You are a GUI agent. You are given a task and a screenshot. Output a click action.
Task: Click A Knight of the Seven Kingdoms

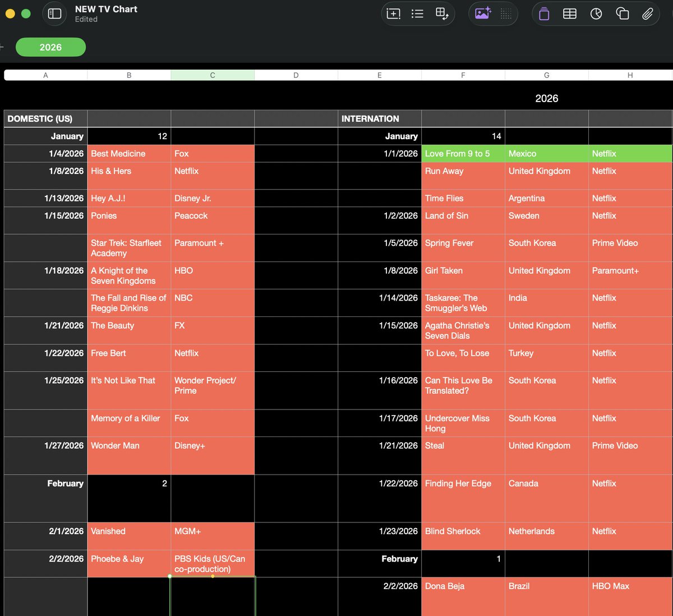129,275
